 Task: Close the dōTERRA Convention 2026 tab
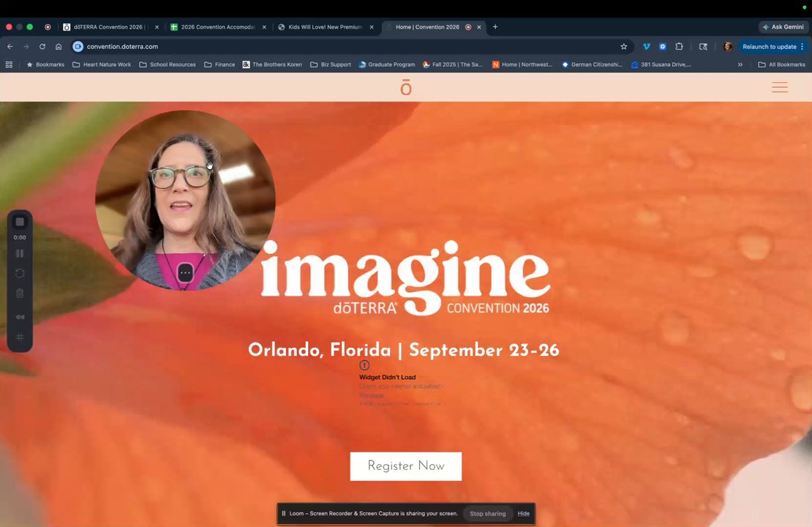(x=157, y=27)
